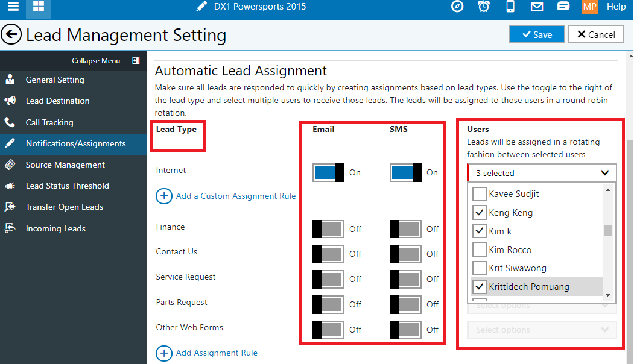Open the chat message bubble icon
Viewport: 634px width, 364px height.
point(563,7)
